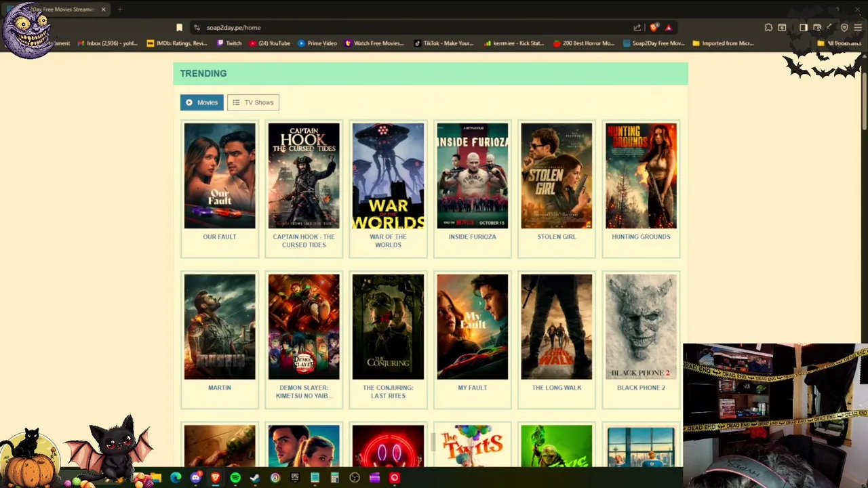The height and width of the screenshot is (488, 868).
Task: Open Microsoft Edge from the taskbar
Action: click(x=176, y=478)
